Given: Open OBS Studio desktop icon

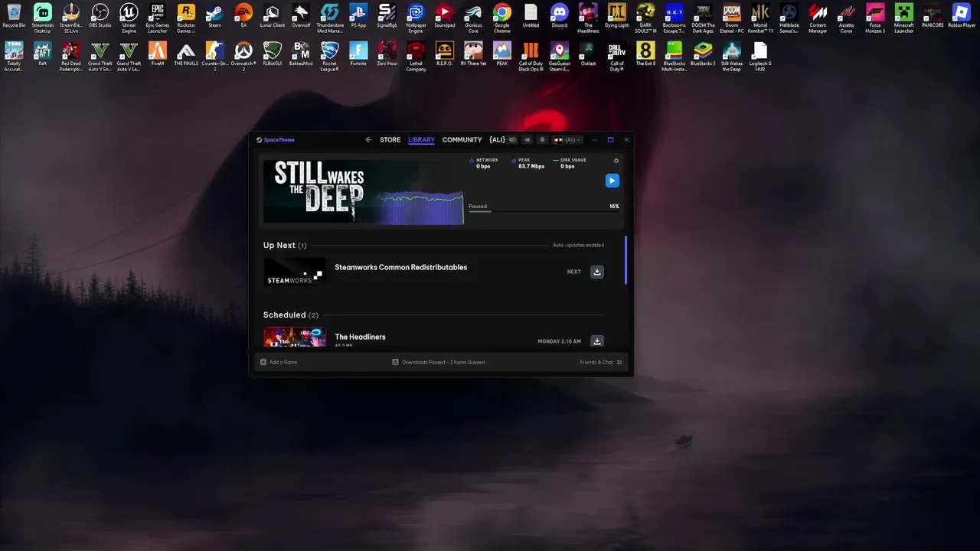Looking at the screenshot, I should tap(100, 17).
